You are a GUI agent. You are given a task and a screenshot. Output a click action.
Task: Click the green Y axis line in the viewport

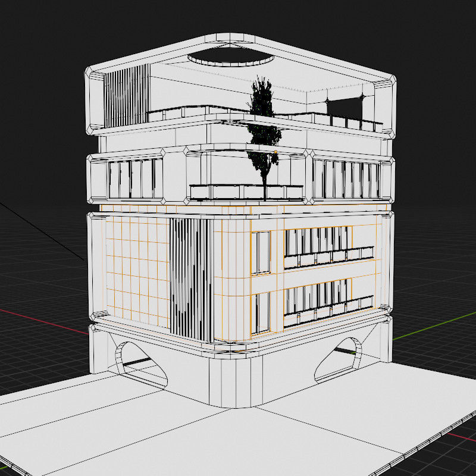[x=434, y=326]
